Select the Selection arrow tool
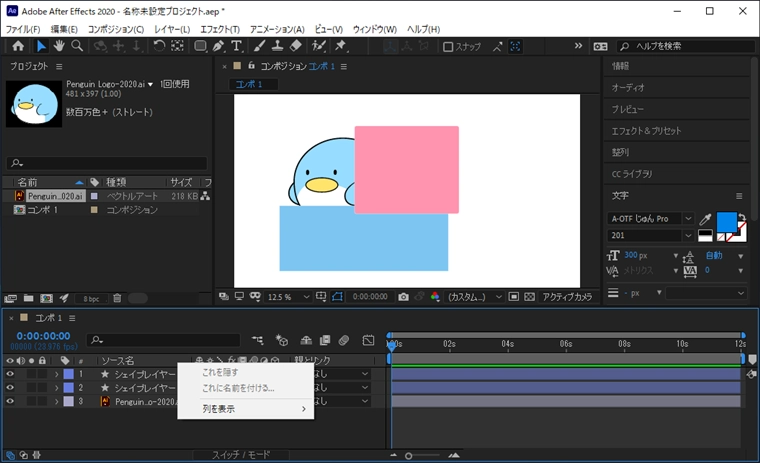This screenshot has width=760, height=463. point(41,46)
